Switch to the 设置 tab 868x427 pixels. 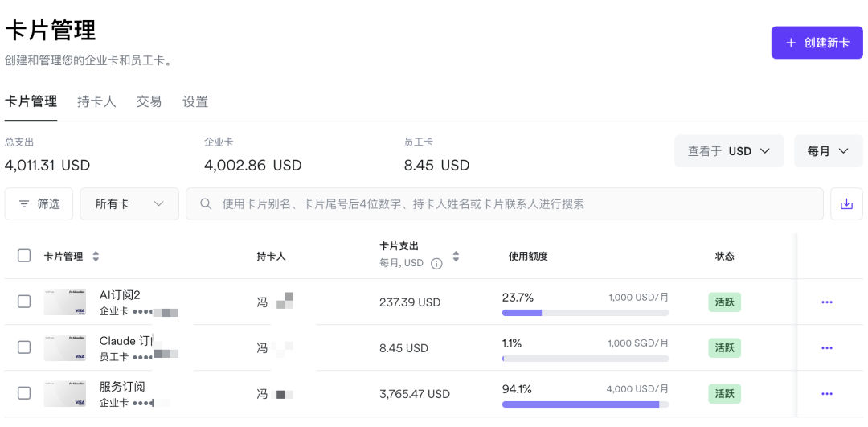pos(195,102)
